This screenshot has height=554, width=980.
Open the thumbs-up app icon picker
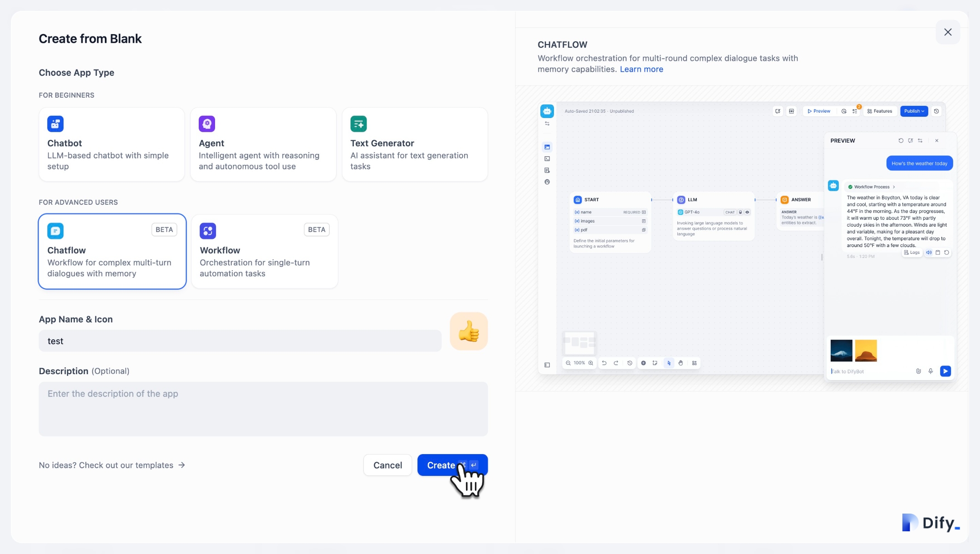(469, 331)
